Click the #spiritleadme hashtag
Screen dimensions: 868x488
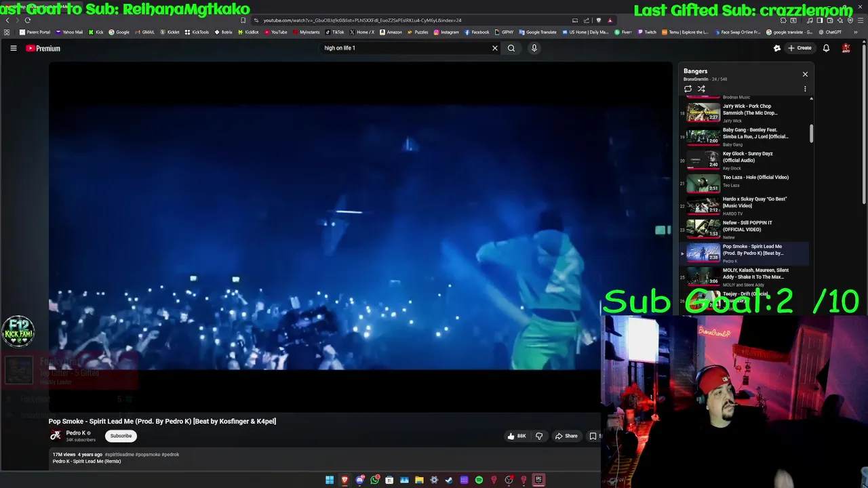[x=119, y=455]
